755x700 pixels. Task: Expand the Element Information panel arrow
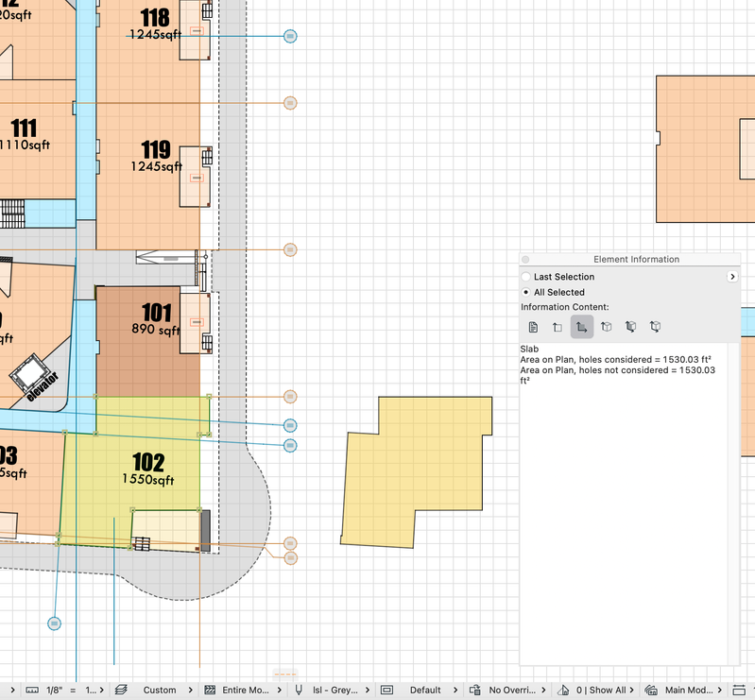732,277
